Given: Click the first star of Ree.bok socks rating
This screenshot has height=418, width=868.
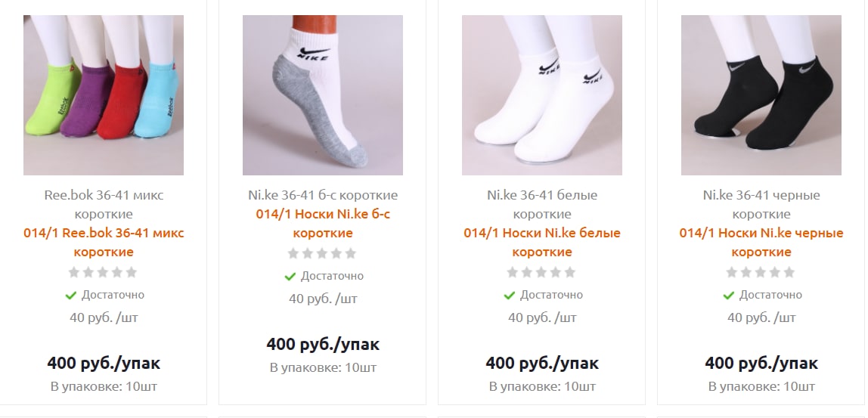Looking at the screenshot, I should (x=74, y=272).
